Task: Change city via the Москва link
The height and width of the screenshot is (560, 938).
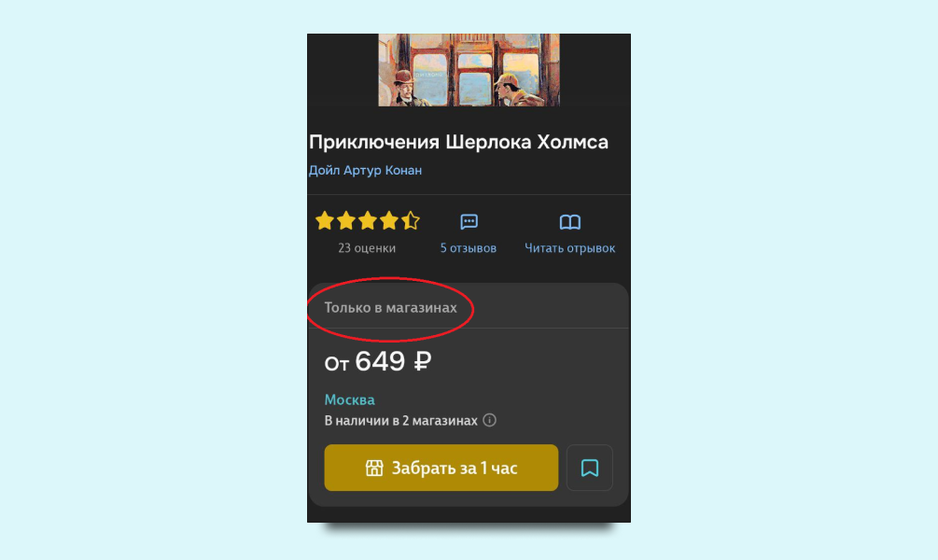Action: pyautogui.click(x=349, y=399)
